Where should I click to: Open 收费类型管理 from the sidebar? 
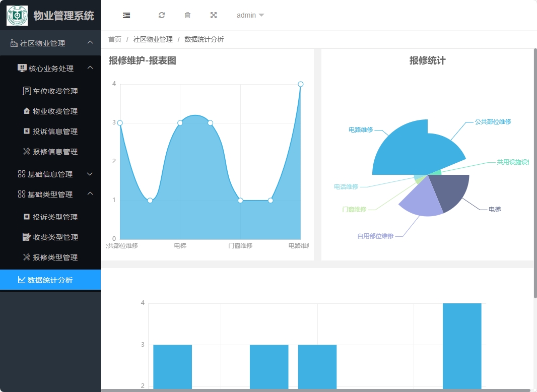(x=56, y=237)
